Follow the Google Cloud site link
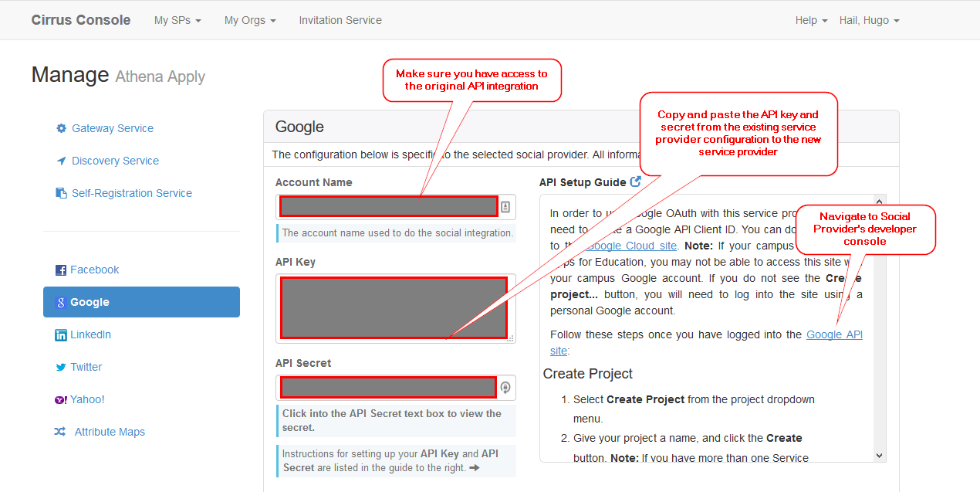The image size is (980, 492). [x=632, y=246]
